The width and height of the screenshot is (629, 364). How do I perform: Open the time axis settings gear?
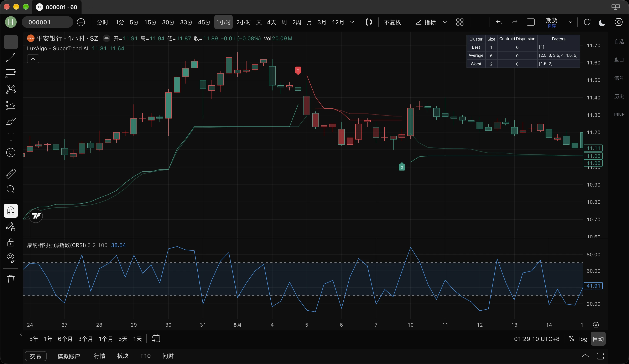596,325
